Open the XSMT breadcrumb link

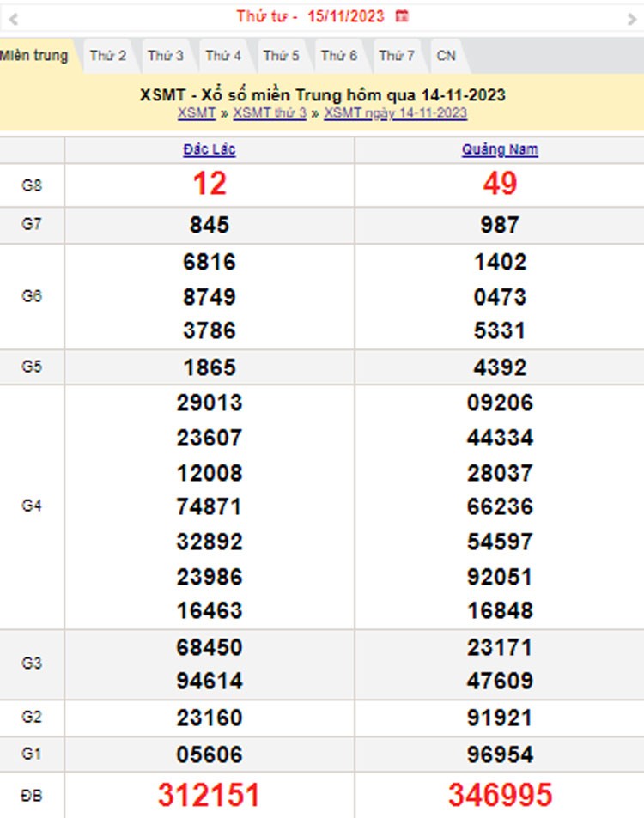[197, 112]
